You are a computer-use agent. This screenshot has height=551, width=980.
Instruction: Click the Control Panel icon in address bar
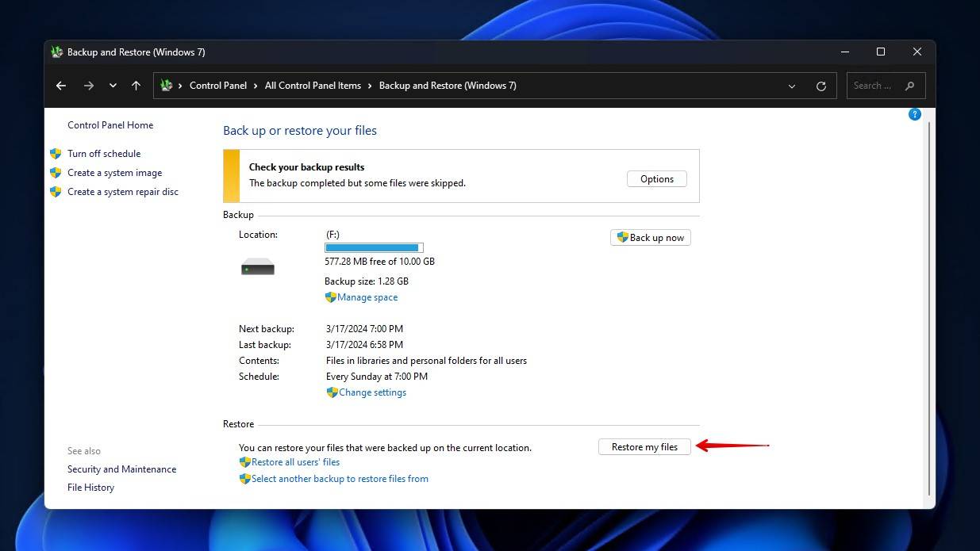point(166,85)
